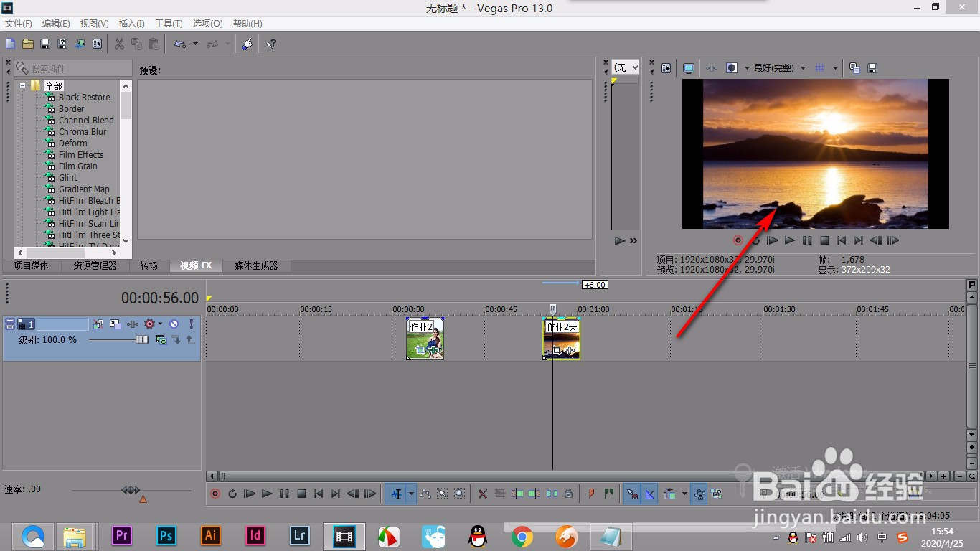Viewport: 980px width, 551px height.
Task: Open the undo history dropdown arrow
Action: point(195,44)
